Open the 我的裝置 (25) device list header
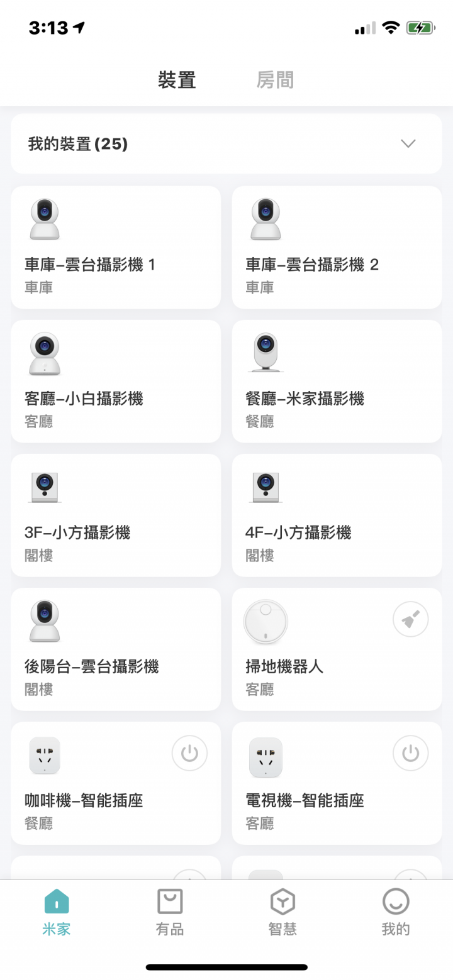The height and width of the screenshot is (980, 453). 226,144
